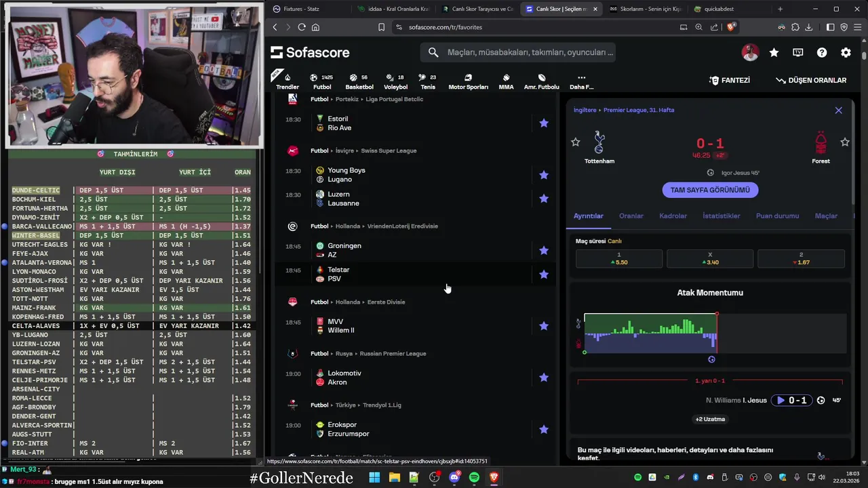Switch to the Maçlar tab
Screen dimensions: 868x488
pos(826,216)
